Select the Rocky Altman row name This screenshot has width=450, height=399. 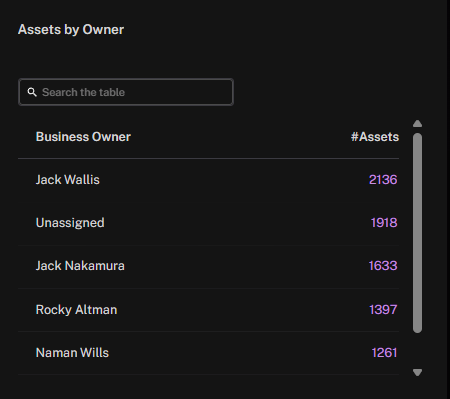coord(76,310)
